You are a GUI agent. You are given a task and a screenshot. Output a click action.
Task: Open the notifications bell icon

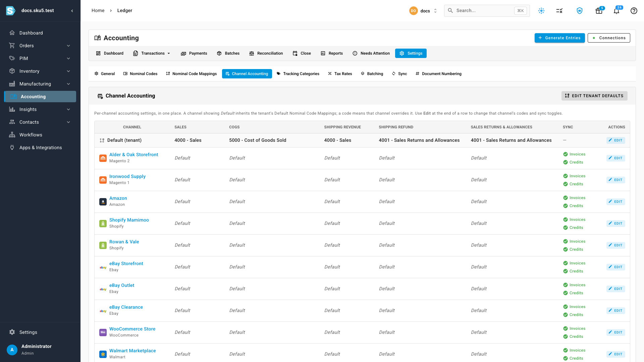tap(616, 11)
